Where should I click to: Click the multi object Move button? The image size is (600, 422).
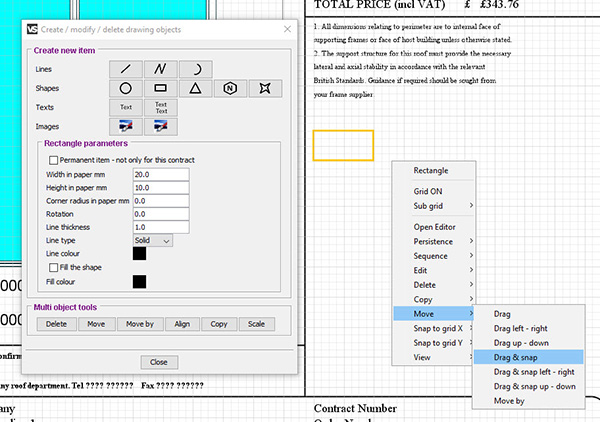(x=96, y=324)
